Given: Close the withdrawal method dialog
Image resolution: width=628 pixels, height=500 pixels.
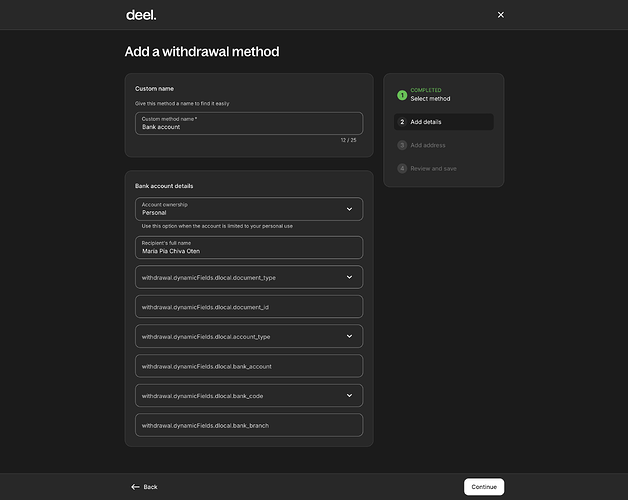Looking at the screenshot, I should [x=501, y=15].
